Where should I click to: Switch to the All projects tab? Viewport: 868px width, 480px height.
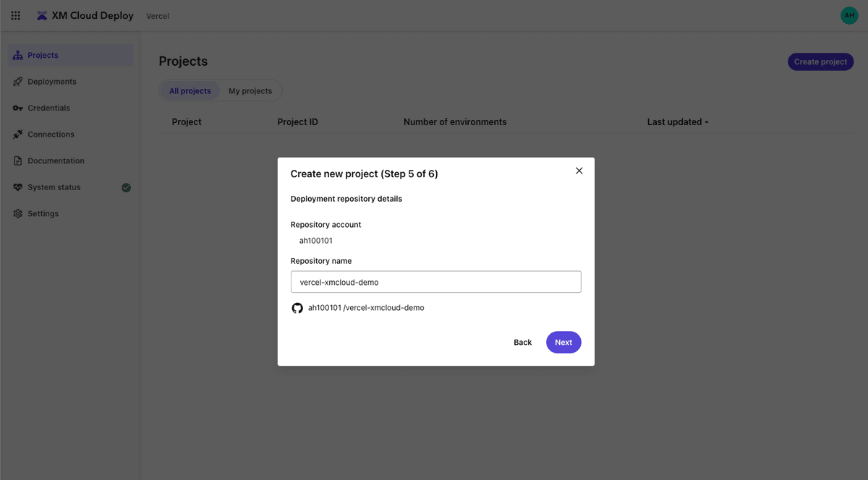[190, 91]
